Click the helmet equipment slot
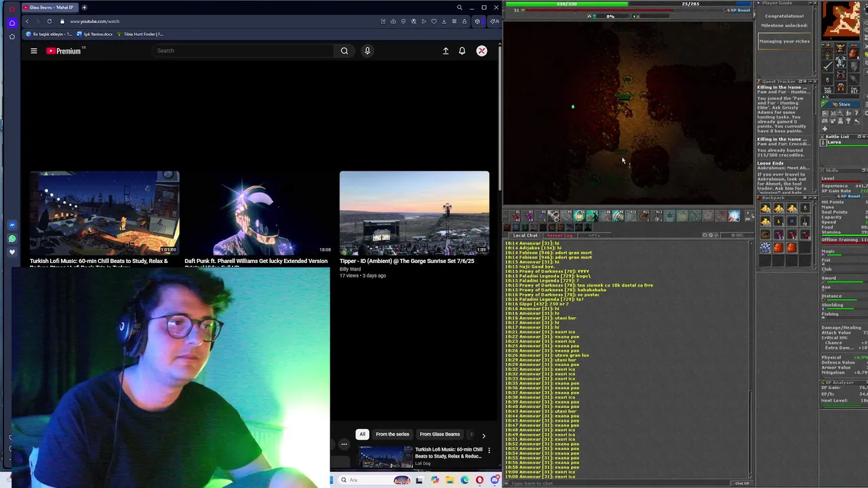868x488 pixels. pyautogui.click(x=840, y=48)
